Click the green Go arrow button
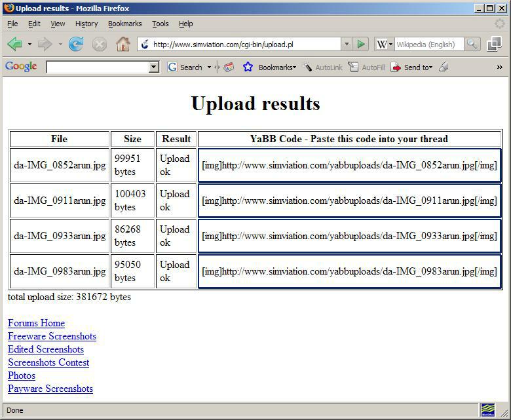Viewport: 511px width, 420px height. pos(361,45)
